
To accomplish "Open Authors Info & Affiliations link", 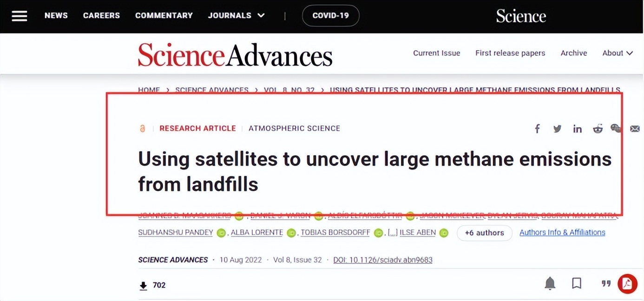I will click(x=562, y=232).
